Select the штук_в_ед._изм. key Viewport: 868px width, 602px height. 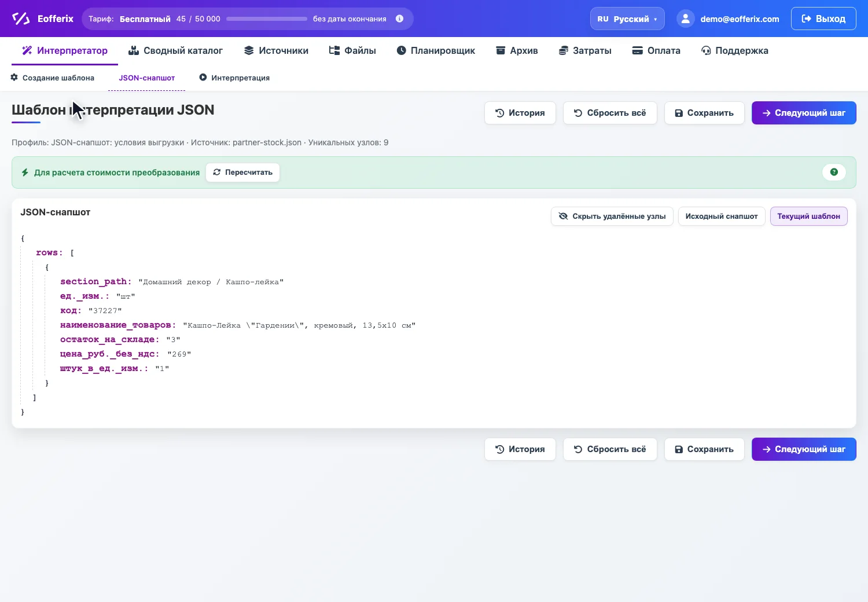[104, 369]
